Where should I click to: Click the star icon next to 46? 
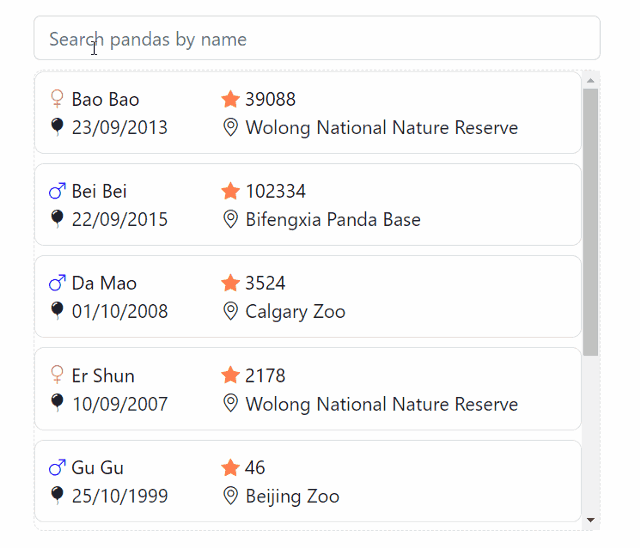(x=230, y=468)
